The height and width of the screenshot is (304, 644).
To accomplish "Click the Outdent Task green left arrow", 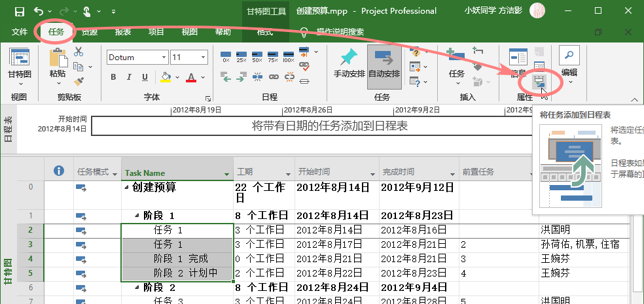I will [226, 76].
